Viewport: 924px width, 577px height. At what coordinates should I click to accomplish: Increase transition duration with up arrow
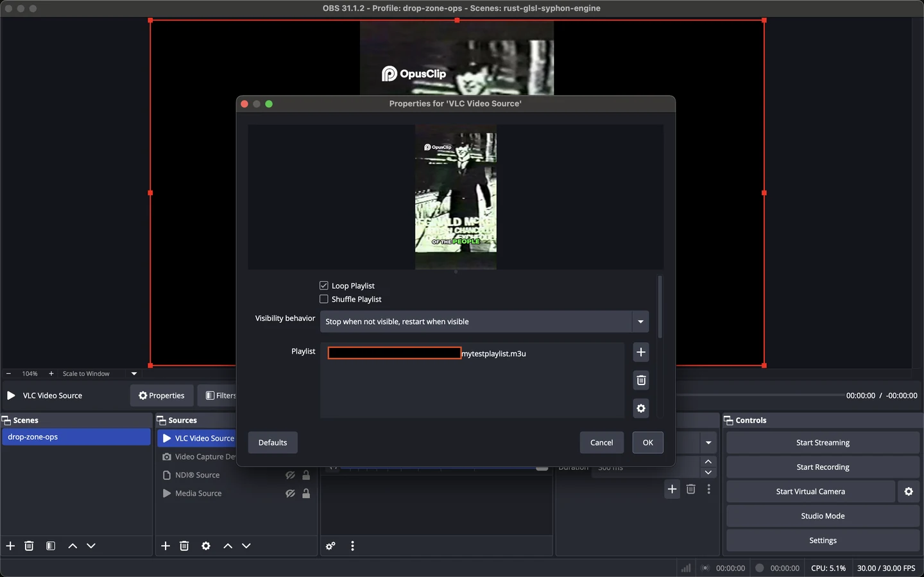point(708,461)
